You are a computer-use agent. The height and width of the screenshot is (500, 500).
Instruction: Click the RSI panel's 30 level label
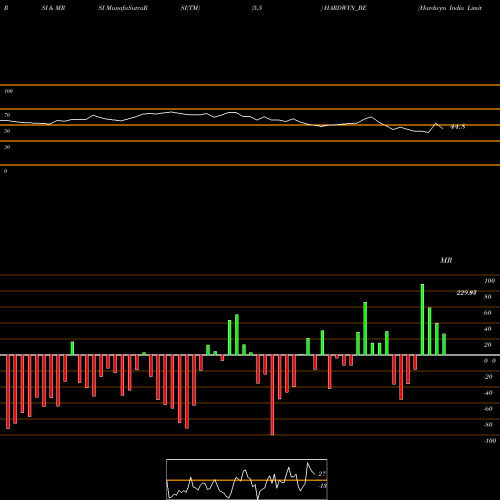click(x=7, y=147)
